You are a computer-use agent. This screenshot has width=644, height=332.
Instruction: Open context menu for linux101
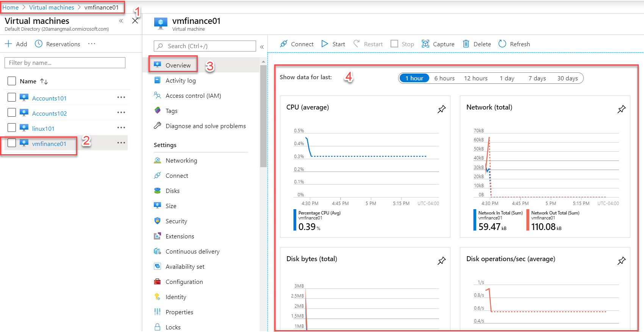(121, 128)
